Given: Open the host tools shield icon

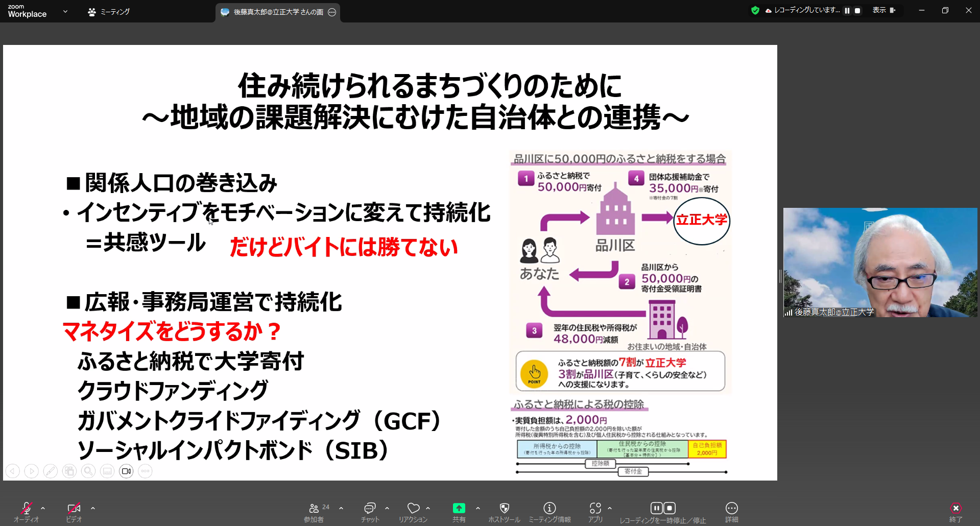Looking at the screenshot, I should coord(504,511).
